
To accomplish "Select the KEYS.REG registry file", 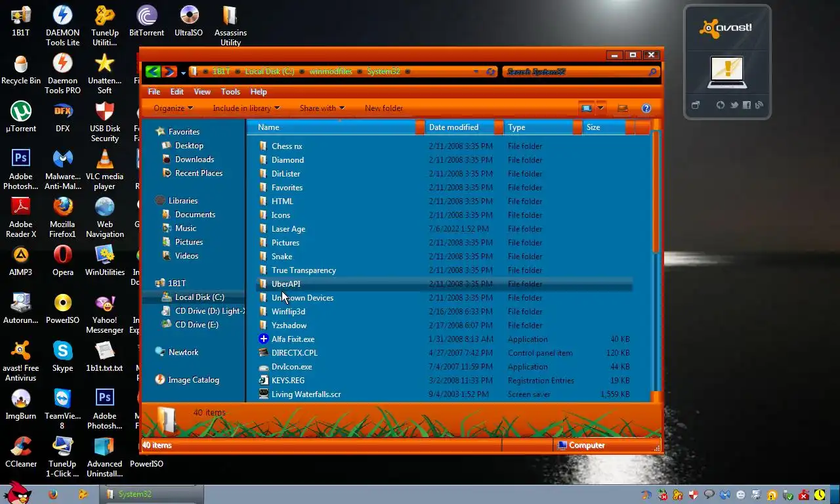I will (x=287, y=381).
